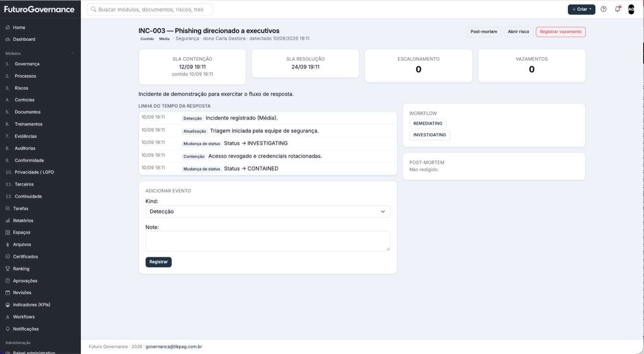Viewport: 644px width, 354px height.
Task: Select timeline entry 'Triagem iniciada pela equipe'
Action: [268, 131]
